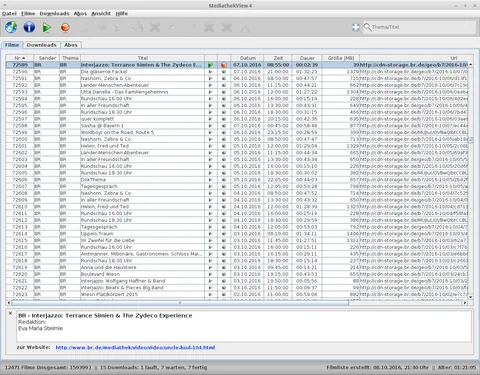Play 'Woidboyz on the Road, Route 5'

coord(211,132)
